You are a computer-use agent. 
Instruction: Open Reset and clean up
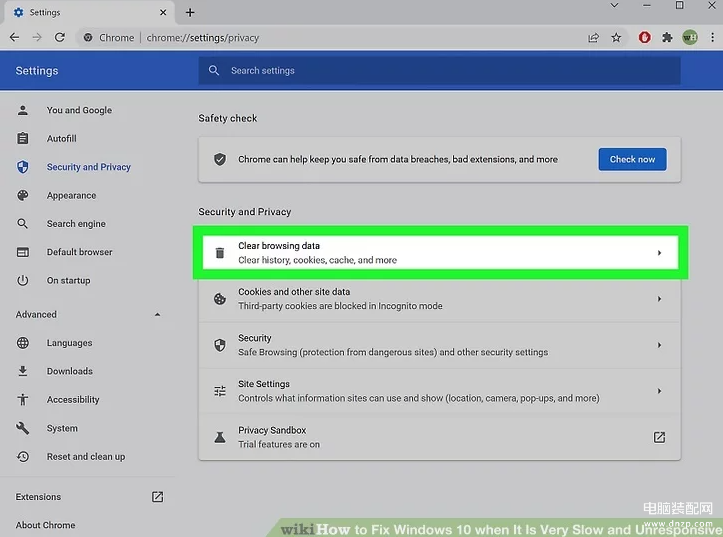point(86,457)
